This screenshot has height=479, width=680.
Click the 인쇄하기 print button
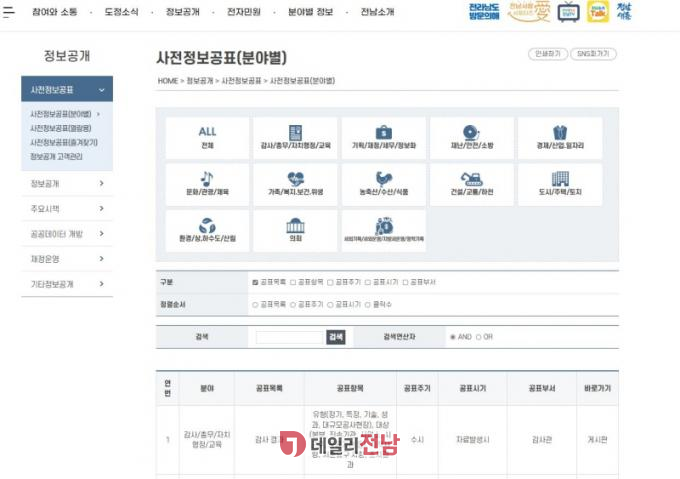tap(547, 53)
